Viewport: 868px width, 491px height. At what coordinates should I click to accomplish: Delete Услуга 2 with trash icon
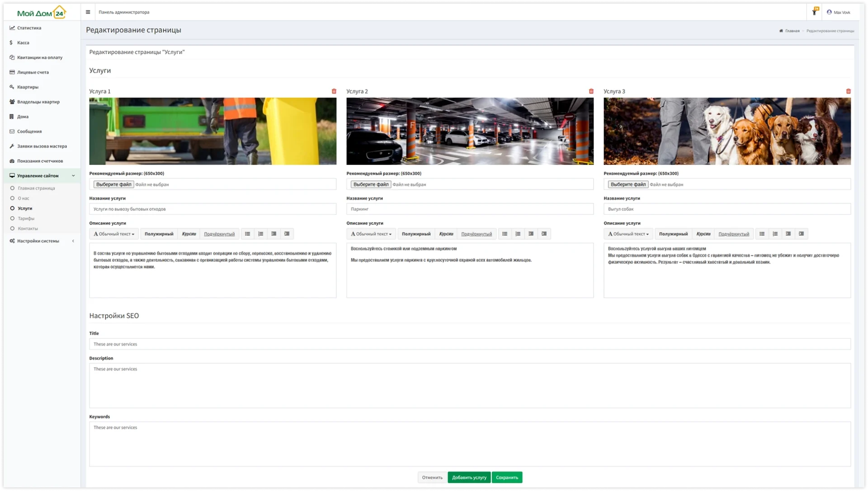tap(591, 91)
